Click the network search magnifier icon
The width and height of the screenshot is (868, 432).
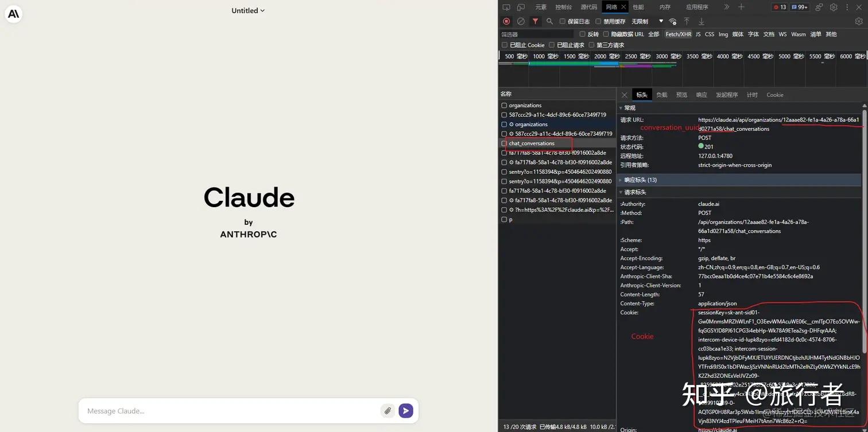click(549, 21)
